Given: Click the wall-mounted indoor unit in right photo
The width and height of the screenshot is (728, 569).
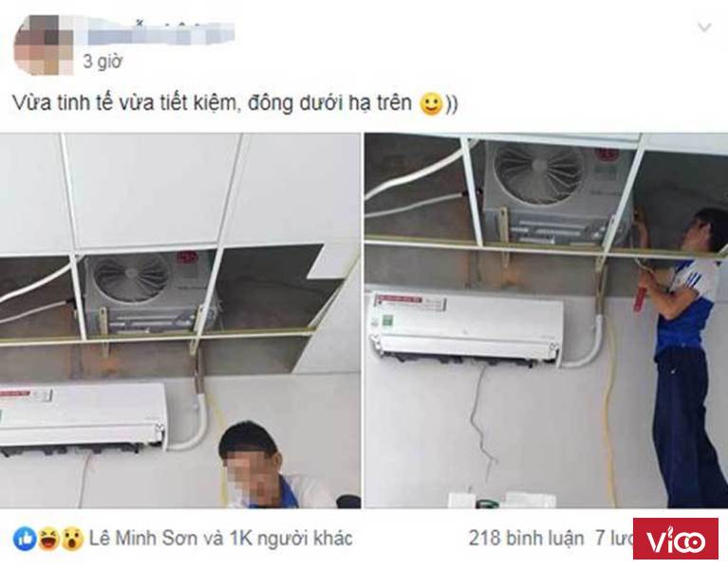Looking at the screenshot, I should 467,326.
